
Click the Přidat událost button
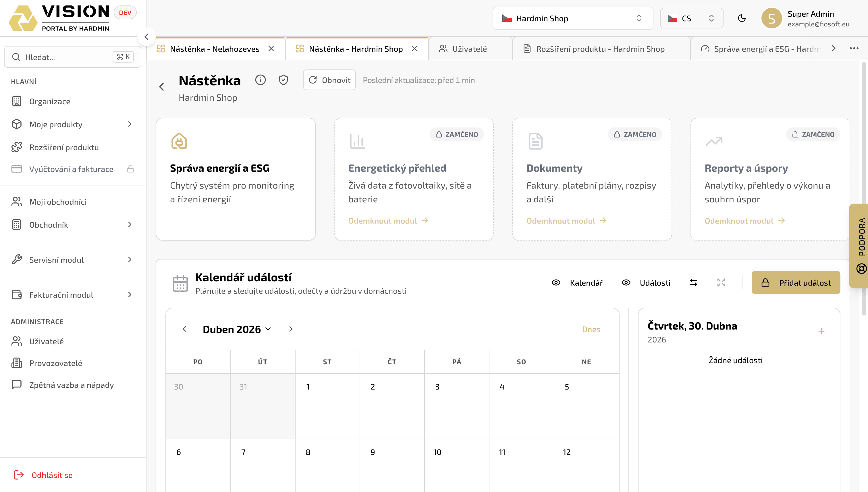(796, 282)
